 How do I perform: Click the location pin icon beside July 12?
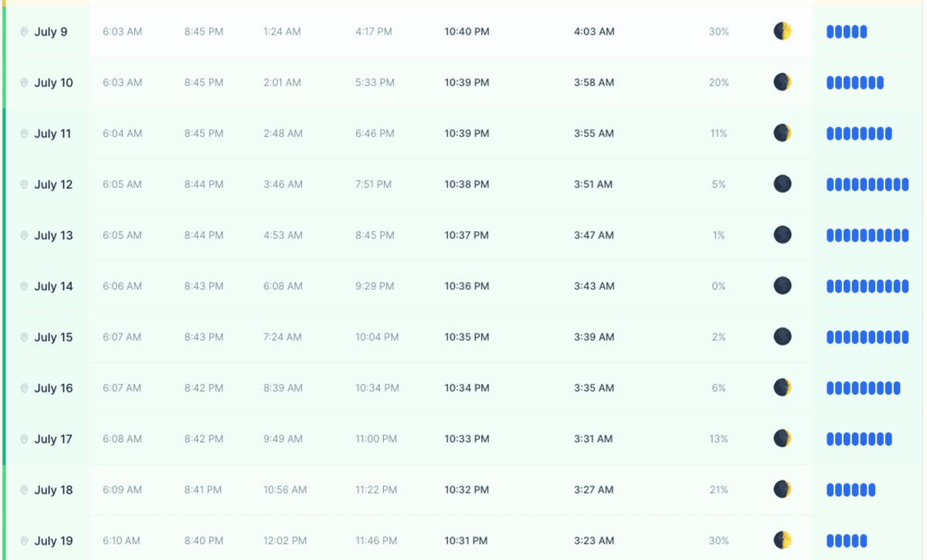tap(24, 185)
